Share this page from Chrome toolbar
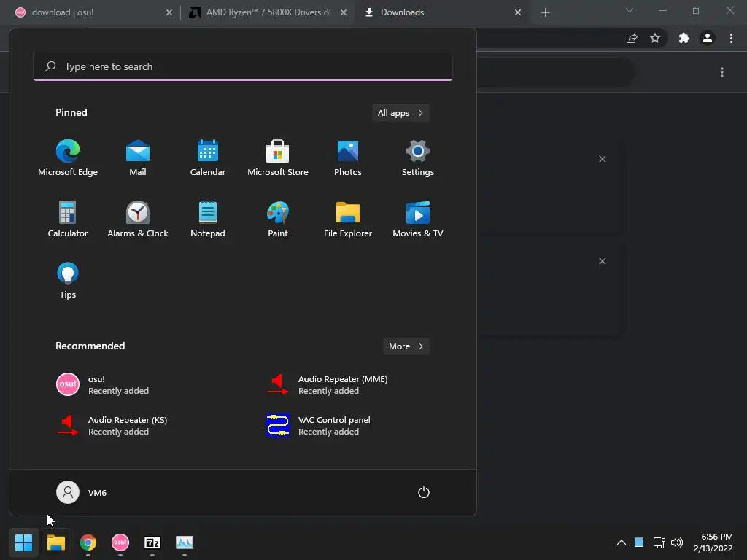Image resolution: width=747 pixels, height=560 pixels. (632, 39)
